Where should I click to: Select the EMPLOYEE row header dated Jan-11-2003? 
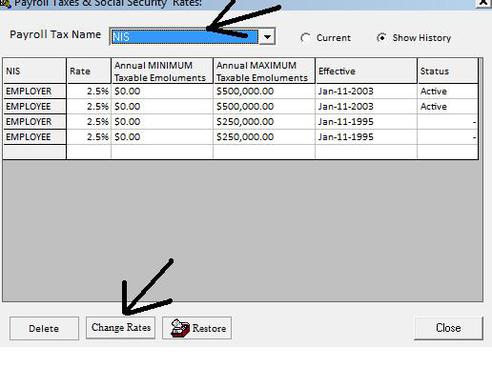tap(35, 107)
